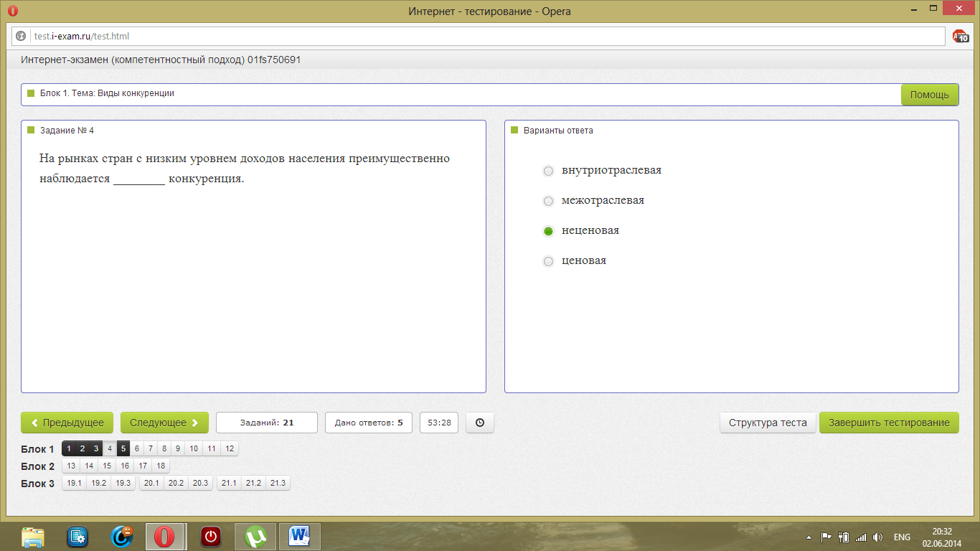This screenshot has height=551, width=980.
Task: Click the Блок 1 Виды конкуренции topic header
Action: tap(107, 93)
